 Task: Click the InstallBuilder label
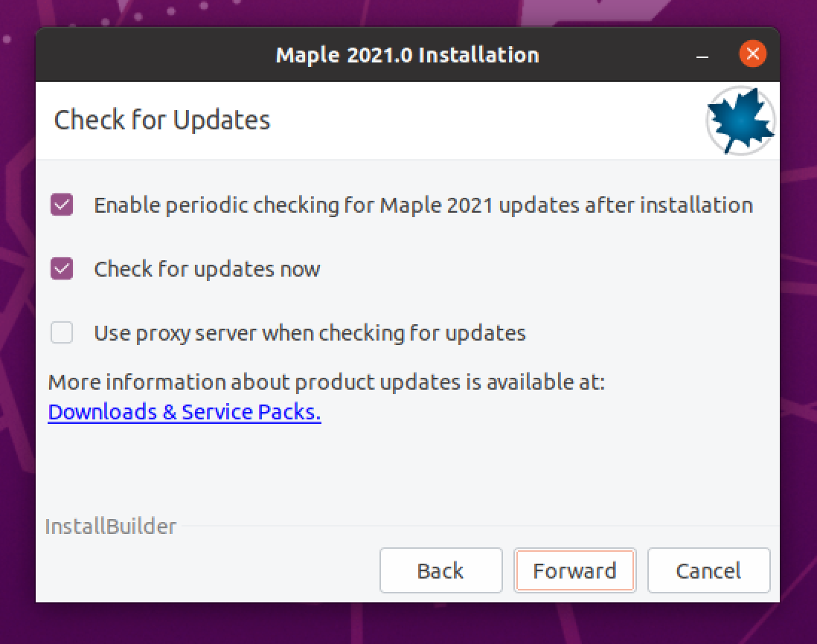pos(111,527)
